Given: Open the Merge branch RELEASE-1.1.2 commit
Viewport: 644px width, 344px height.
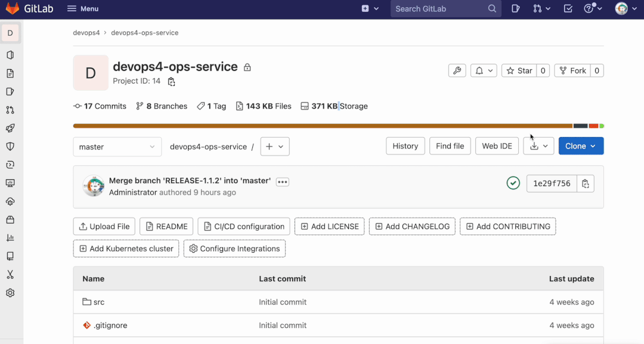Looking at the screenshot, I should point(190,181).
